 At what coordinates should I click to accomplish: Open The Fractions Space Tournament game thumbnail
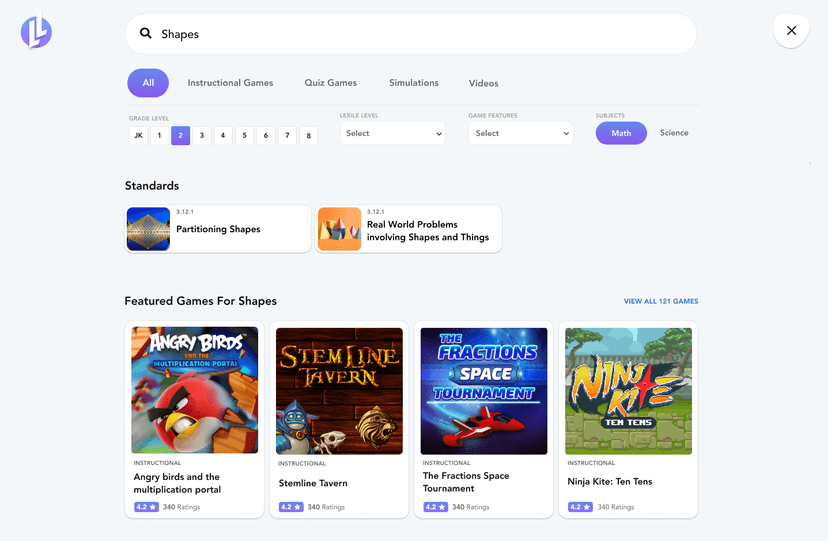point(484,391)
